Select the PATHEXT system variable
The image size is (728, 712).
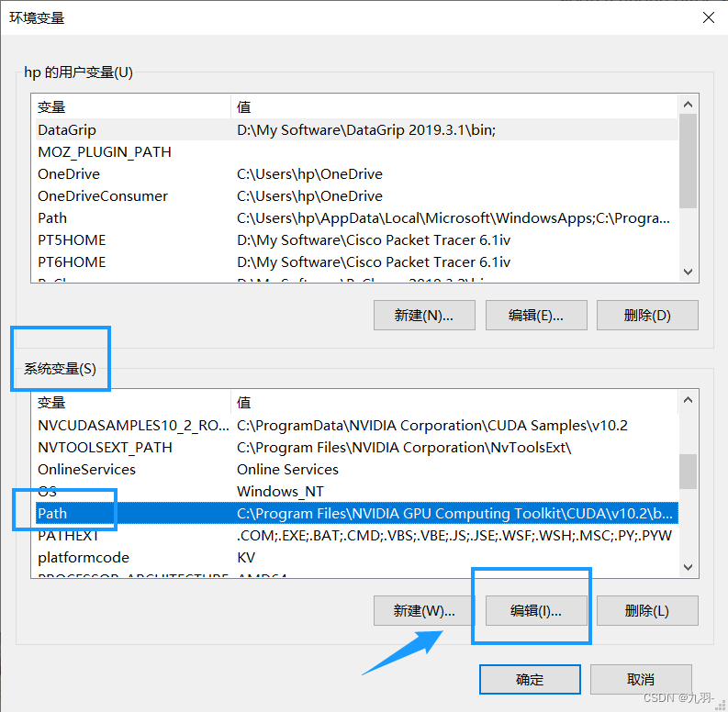[356, 535]
